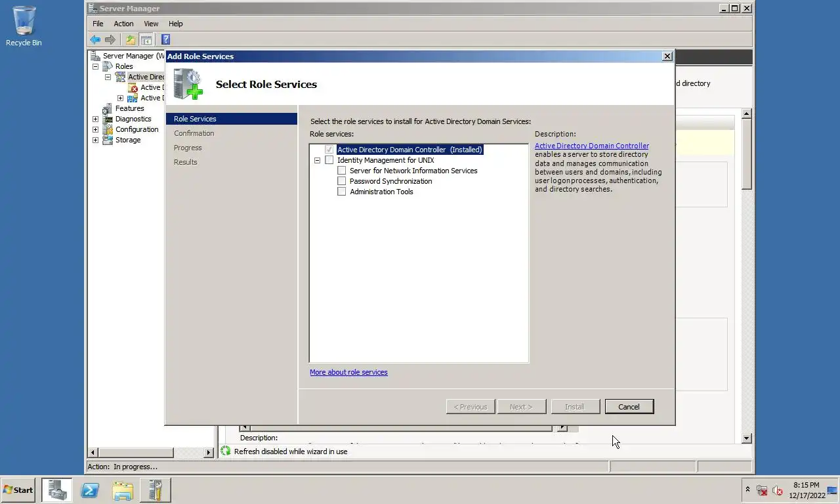
Task: Show hidden tray icons chevron
Action: tap(747, 490)
